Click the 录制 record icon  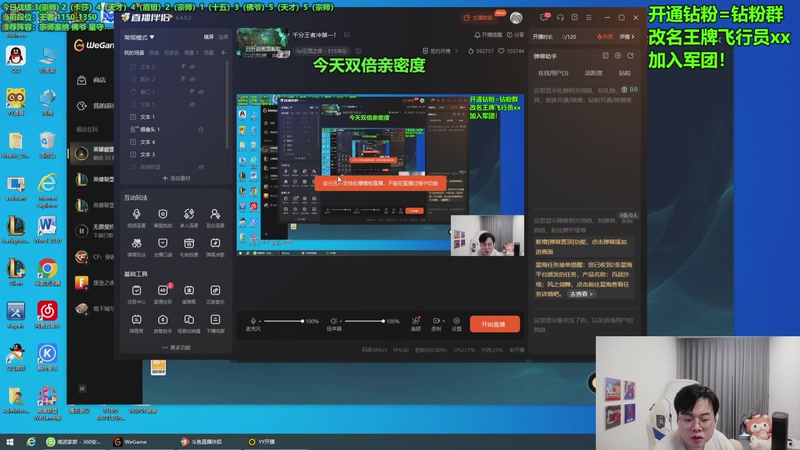tap(436, 321)
